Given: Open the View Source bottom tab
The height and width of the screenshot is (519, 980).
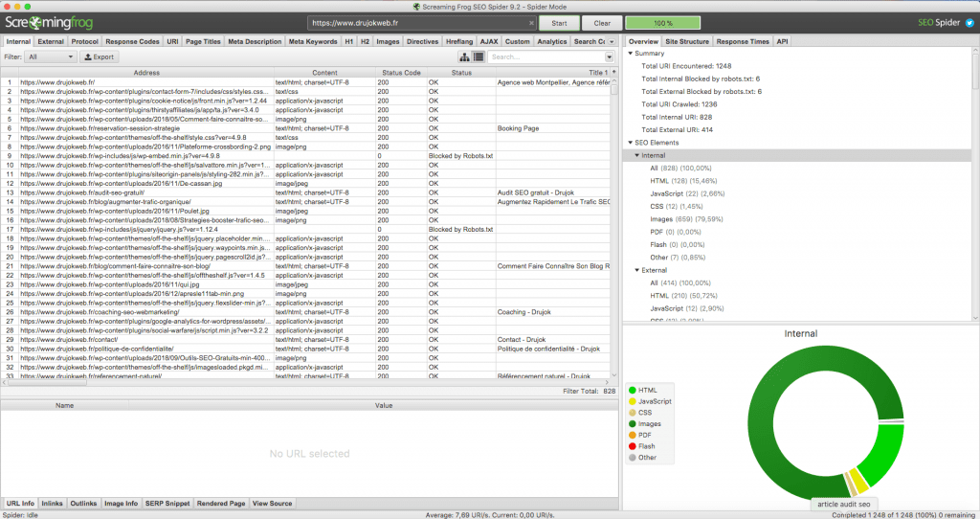Looking at the screenshot, I should 272,504.
